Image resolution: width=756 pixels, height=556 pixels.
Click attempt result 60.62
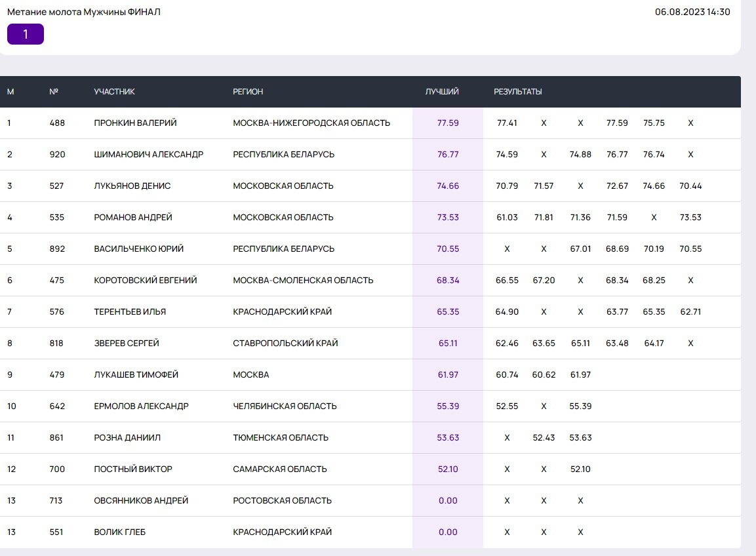544,374
